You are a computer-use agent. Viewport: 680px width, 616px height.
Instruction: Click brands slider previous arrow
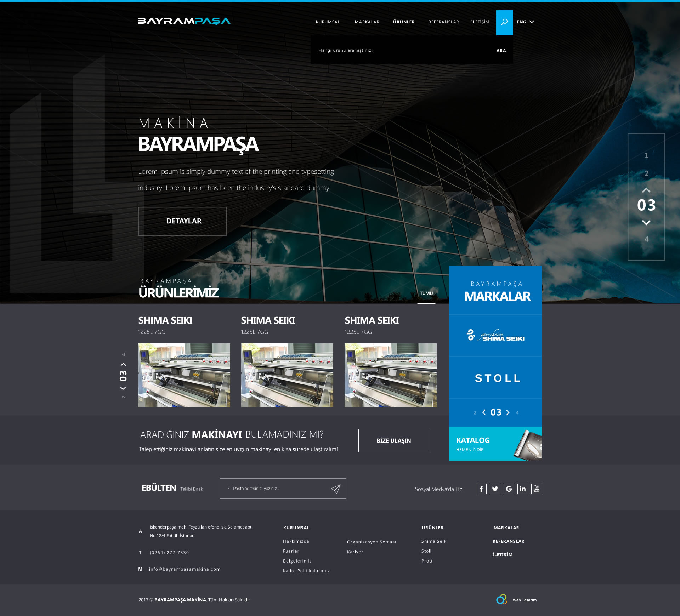pyautogui.click(x=484, y=412)
